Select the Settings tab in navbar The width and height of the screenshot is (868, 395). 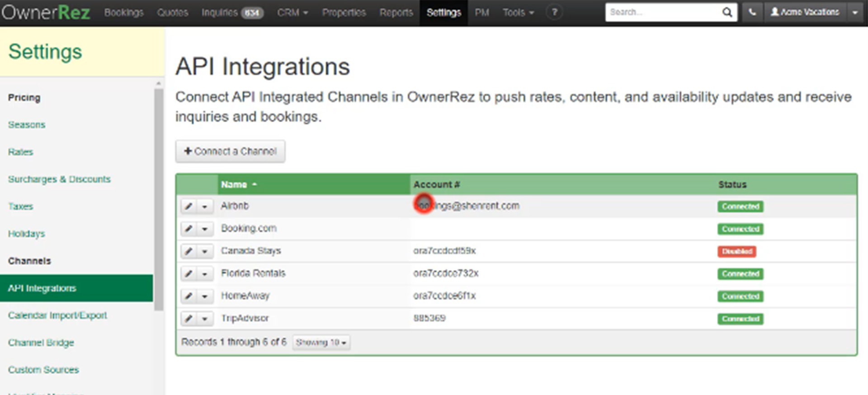tap(443, 12)
